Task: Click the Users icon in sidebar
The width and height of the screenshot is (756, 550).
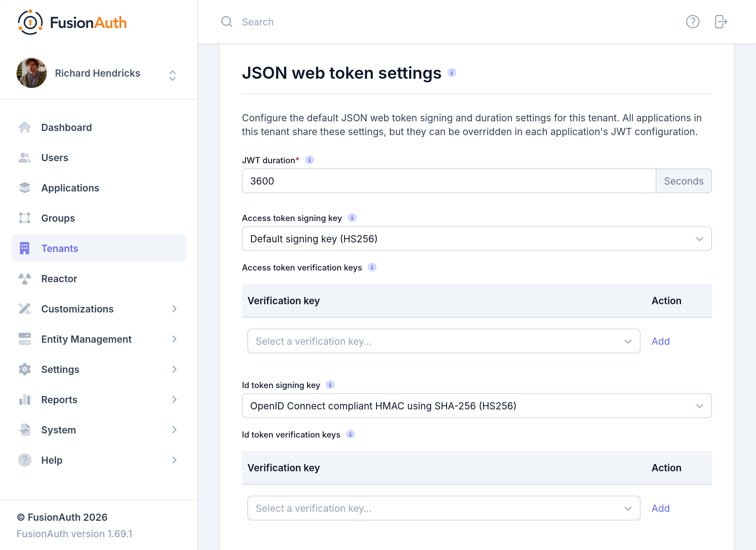Action: pos(25,157)
